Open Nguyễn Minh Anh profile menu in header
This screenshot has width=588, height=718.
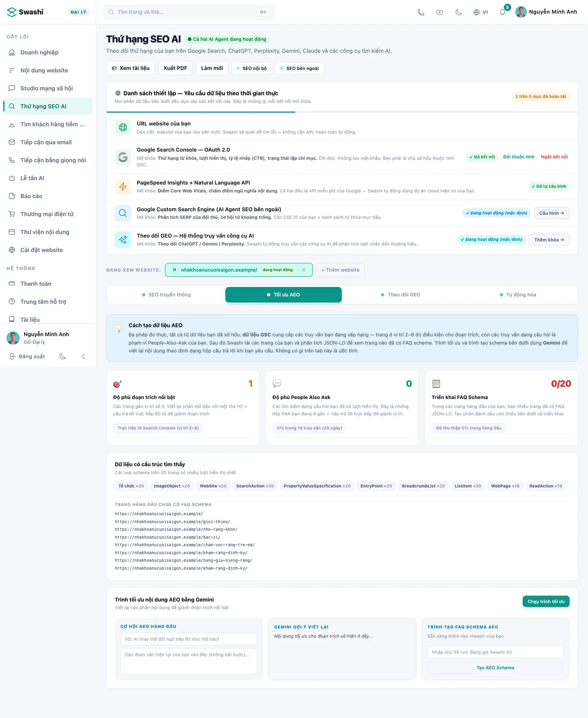pyautogui.click(x=546, y=12)
